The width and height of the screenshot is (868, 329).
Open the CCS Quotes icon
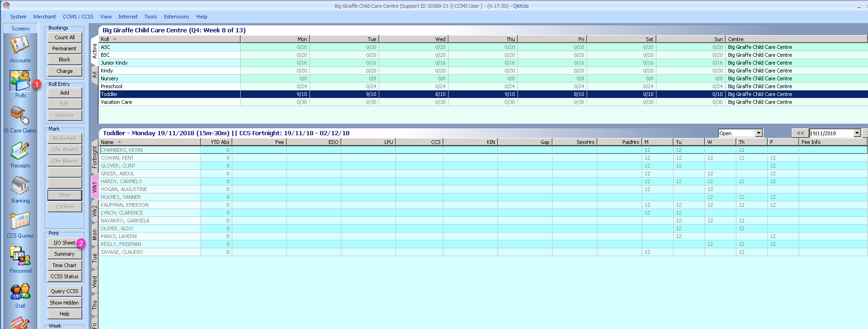tap(20, 221)
